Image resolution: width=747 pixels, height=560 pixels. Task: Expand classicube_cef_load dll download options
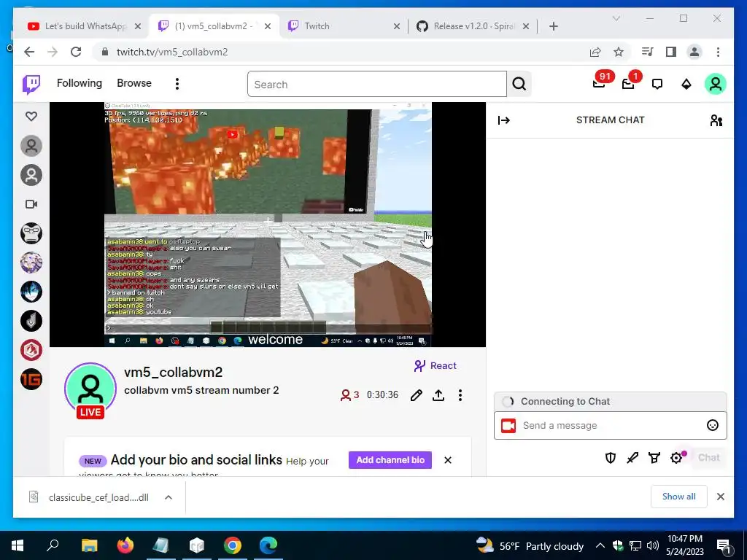click(169, 497)
